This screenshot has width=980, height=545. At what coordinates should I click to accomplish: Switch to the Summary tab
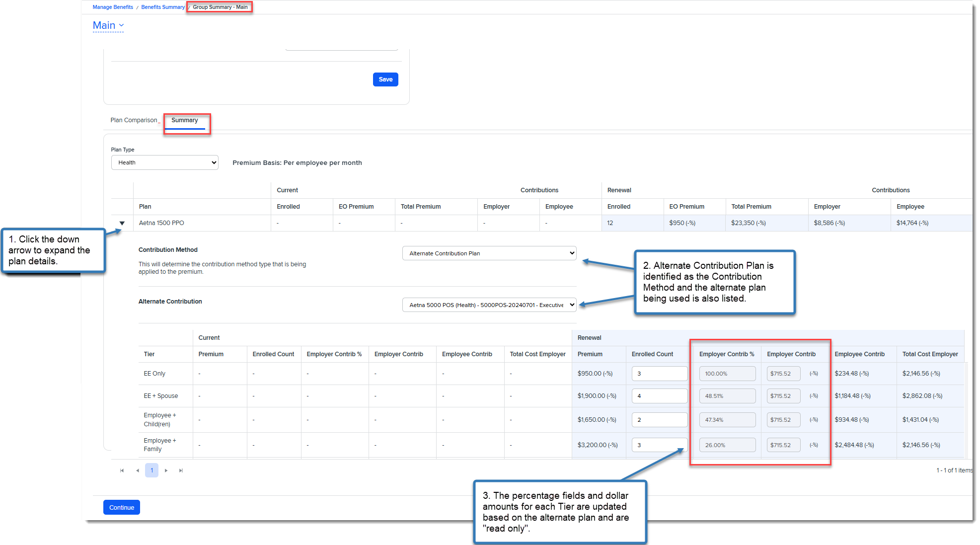click(185, 120)
